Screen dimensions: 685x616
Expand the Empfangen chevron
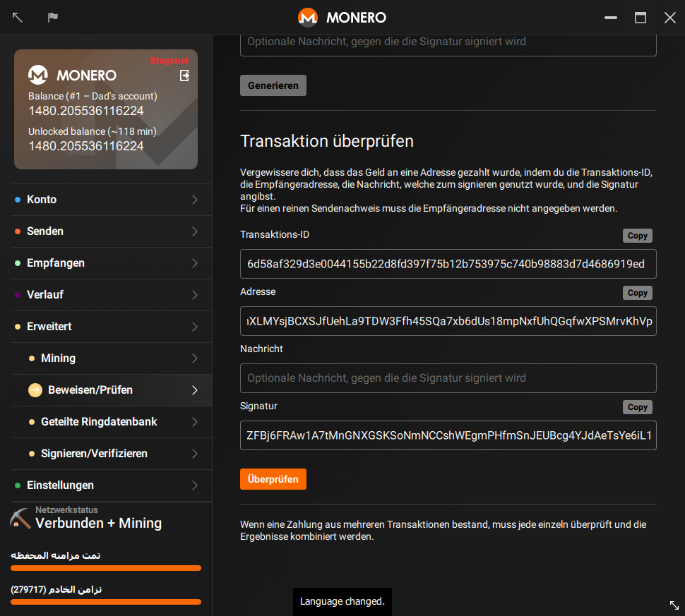tap(195, 263)
